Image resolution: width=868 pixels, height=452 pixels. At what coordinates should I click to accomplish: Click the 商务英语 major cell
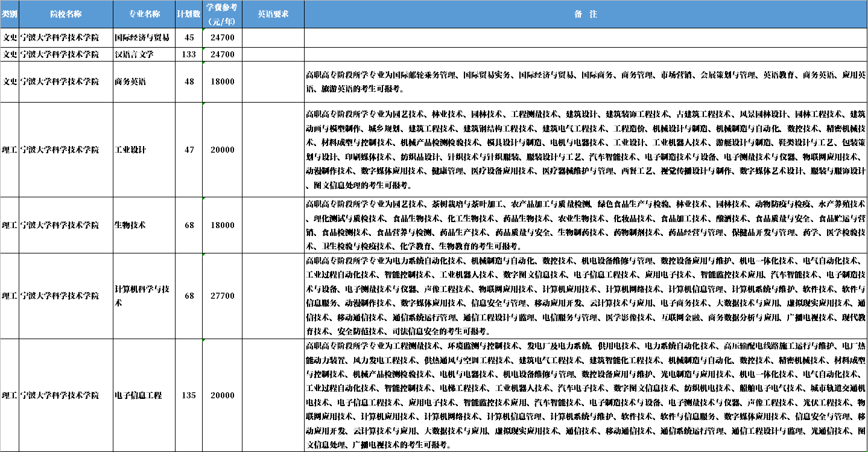pos(145,82)
